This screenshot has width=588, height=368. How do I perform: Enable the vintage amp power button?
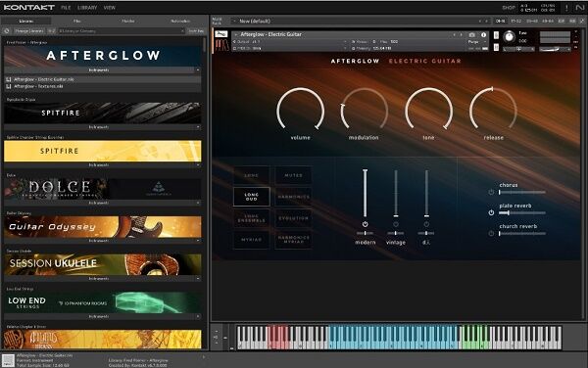pyautogui.click(x=396, y=224)
